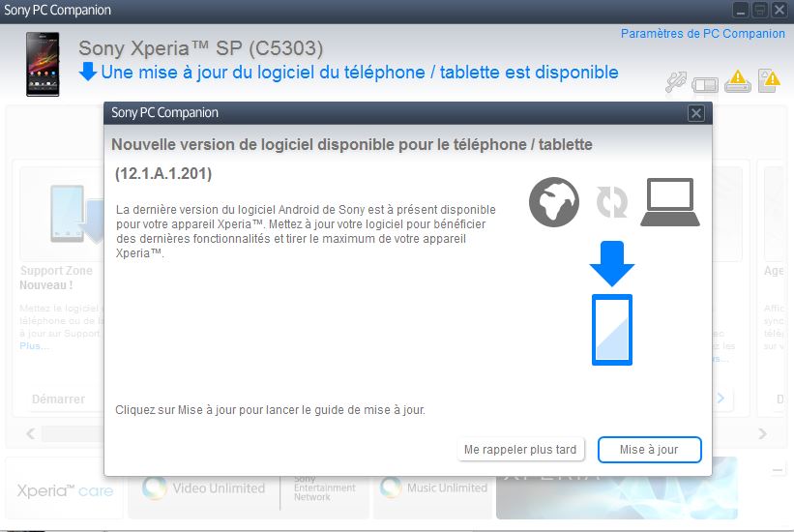Click Démarrer under Support Zone
Image resolution: width=794 pixels, height=532 pixels.
58,399
